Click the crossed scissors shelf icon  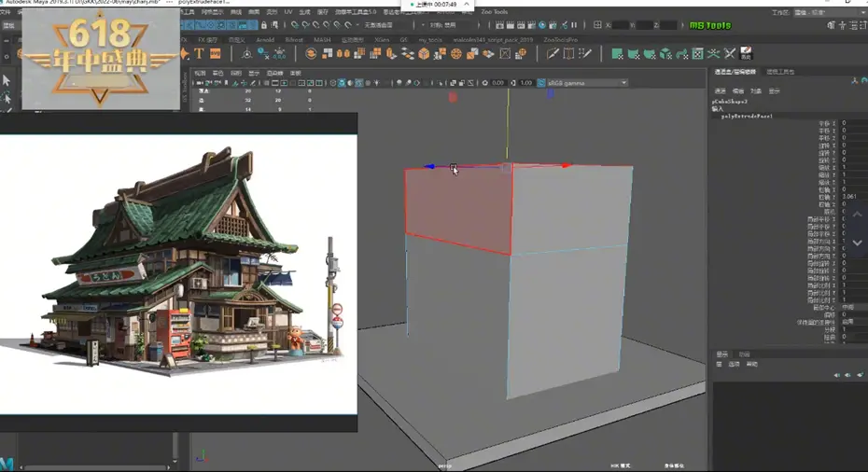730,53
